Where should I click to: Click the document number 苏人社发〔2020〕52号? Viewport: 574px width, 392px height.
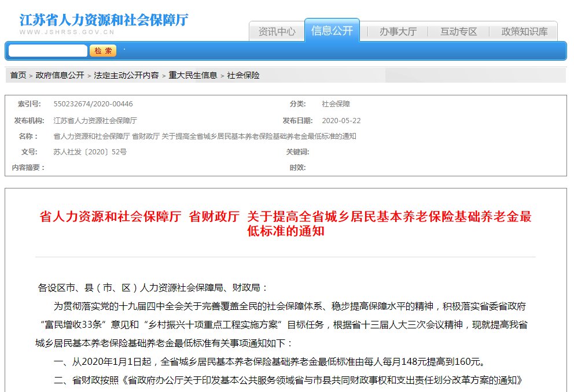90,152
